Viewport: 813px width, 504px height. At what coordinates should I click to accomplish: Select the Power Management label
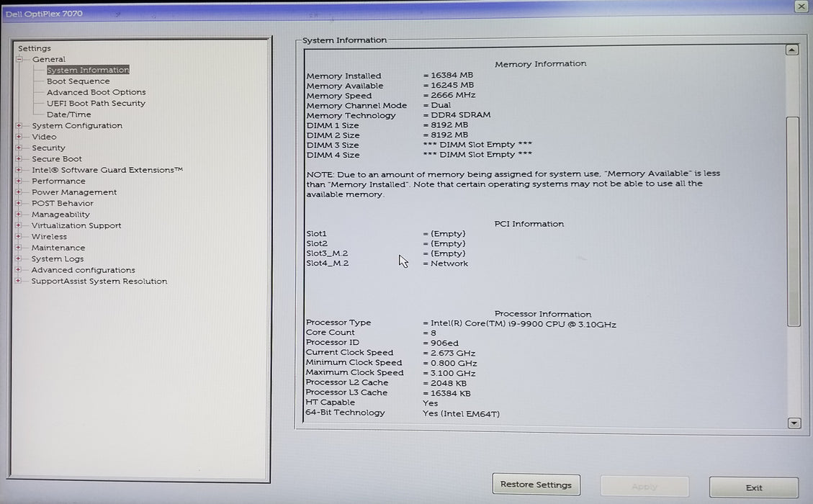point(74,192)
